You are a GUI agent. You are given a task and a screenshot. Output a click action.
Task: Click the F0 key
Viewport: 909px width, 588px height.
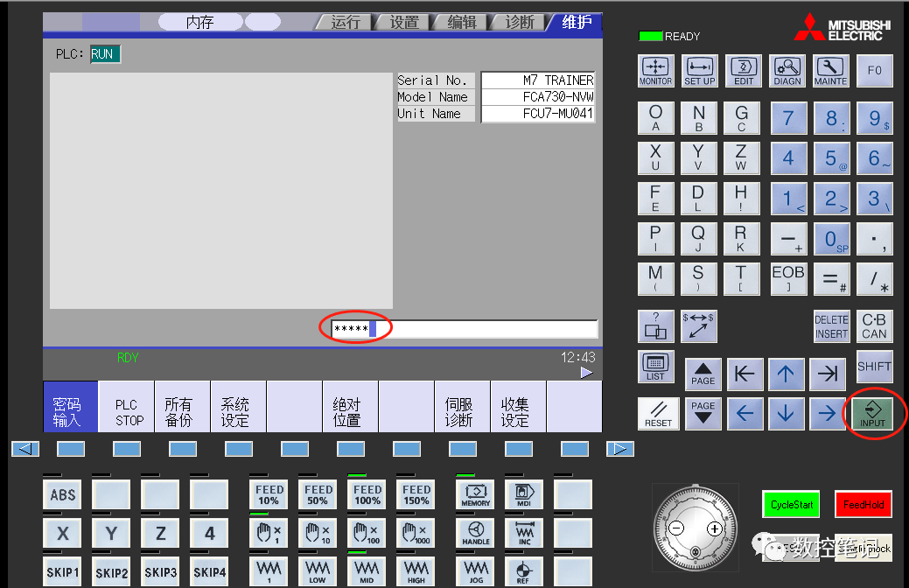875,71
